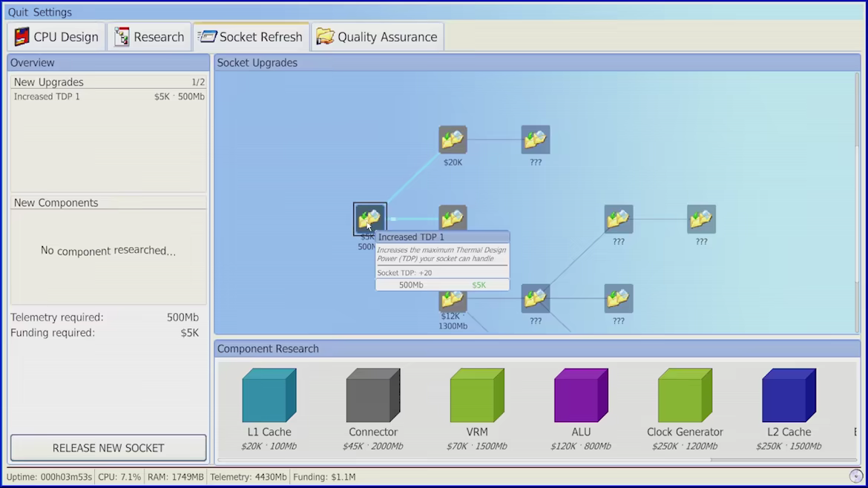Open the Quit menu
868x488 pixels.
(x=18, y=12)
